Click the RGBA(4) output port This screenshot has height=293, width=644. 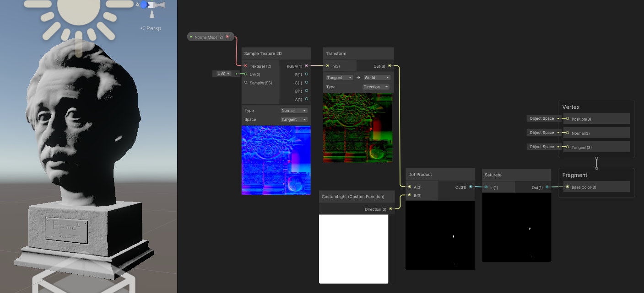click(x=307, y=66)
